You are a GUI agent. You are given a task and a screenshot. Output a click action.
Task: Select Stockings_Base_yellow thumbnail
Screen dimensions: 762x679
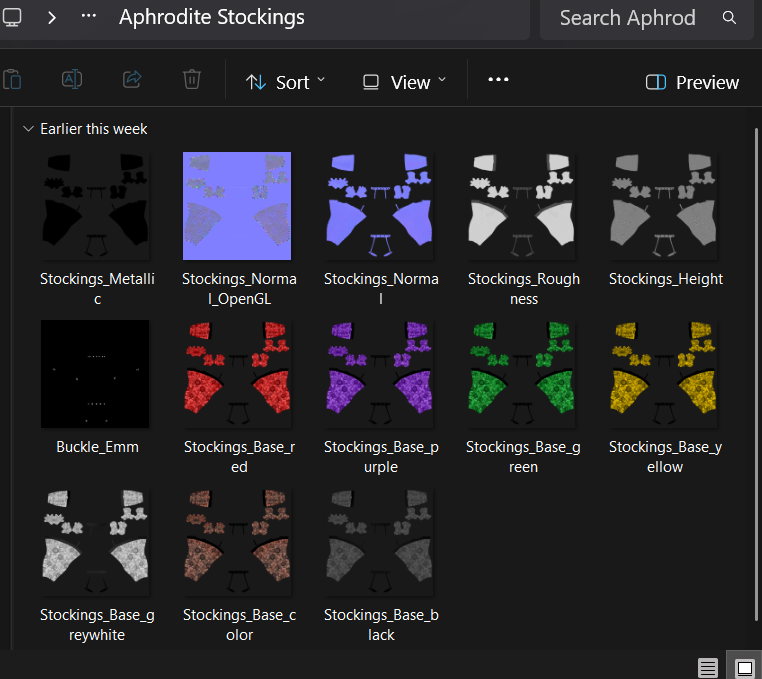[x=663, y=374]
